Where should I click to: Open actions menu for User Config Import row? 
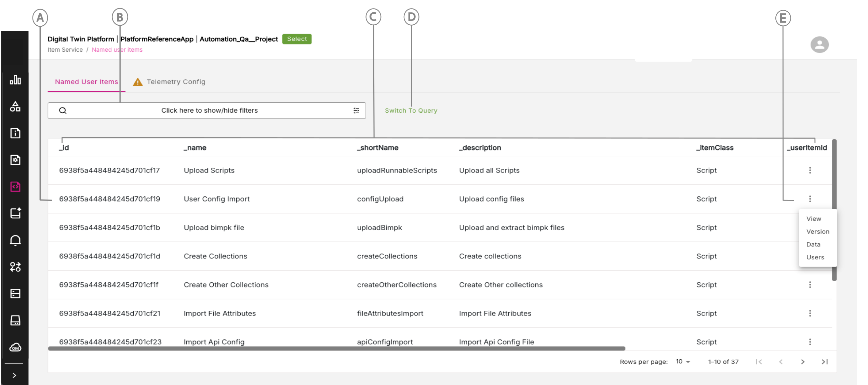(x=810, y=199)
